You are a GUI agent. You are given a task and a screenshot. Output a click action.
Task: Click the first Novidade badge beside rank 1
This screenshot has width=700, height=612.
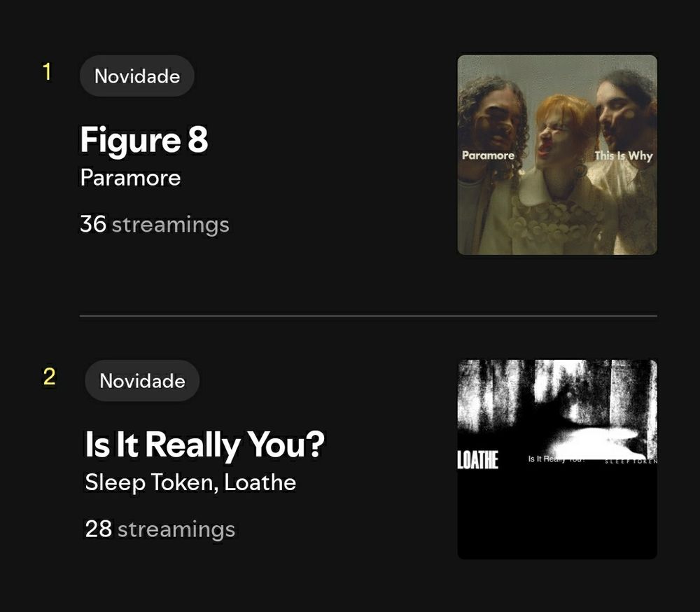point(137,76)
